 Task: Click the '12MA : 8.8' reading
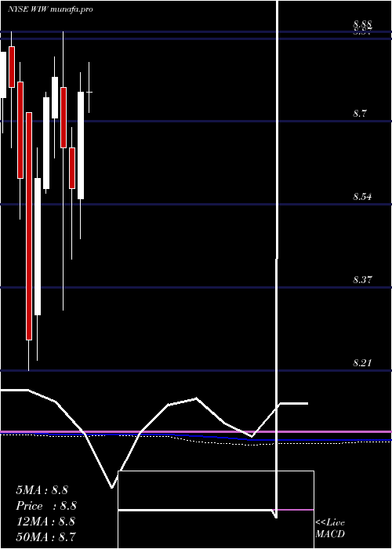click(x=45, y=522)
